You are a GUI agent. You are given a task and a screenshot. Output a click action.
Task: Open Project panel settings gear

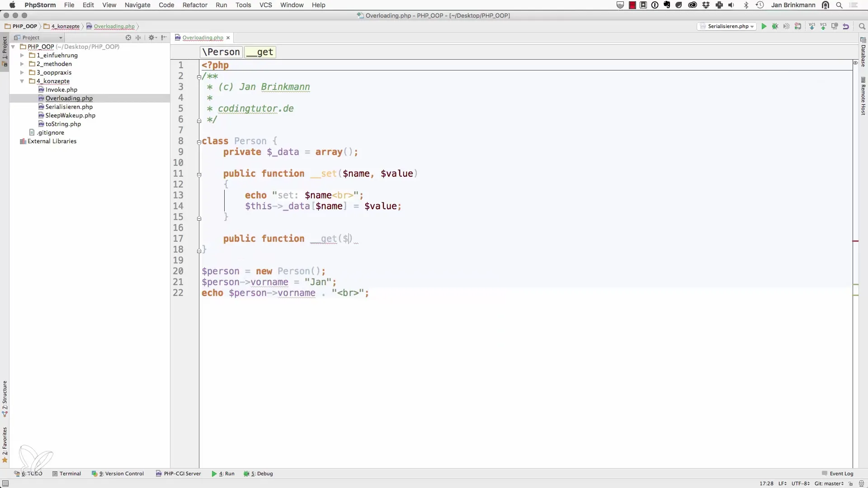click(152, 38)
